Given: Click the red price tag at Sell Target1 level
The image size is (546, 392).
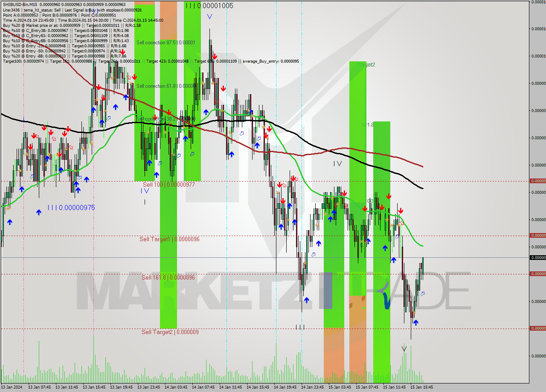Looking at the screenshot, I should coord(537,236).
